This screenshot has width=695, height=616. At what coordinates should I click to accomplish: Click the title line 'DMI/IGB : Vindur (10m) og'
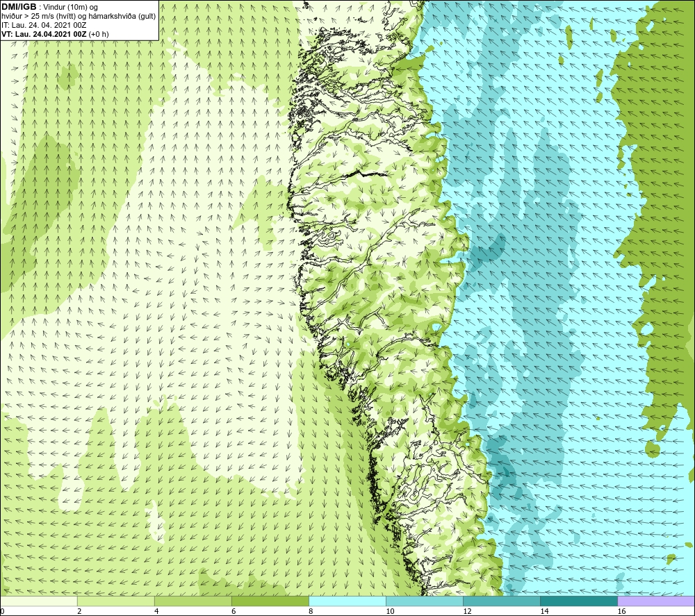click(49, 7)
